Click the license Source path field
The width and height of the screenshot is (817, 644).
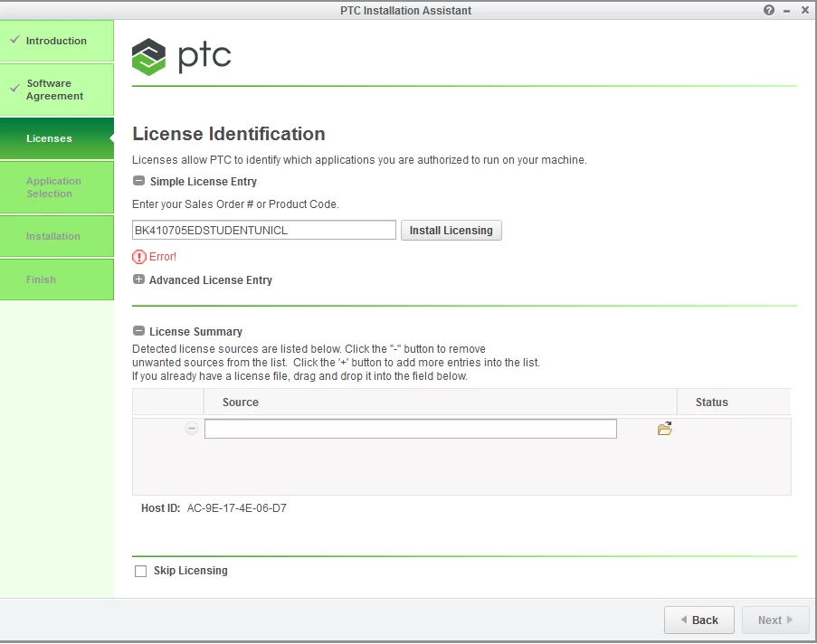click(x=411, y=429)
